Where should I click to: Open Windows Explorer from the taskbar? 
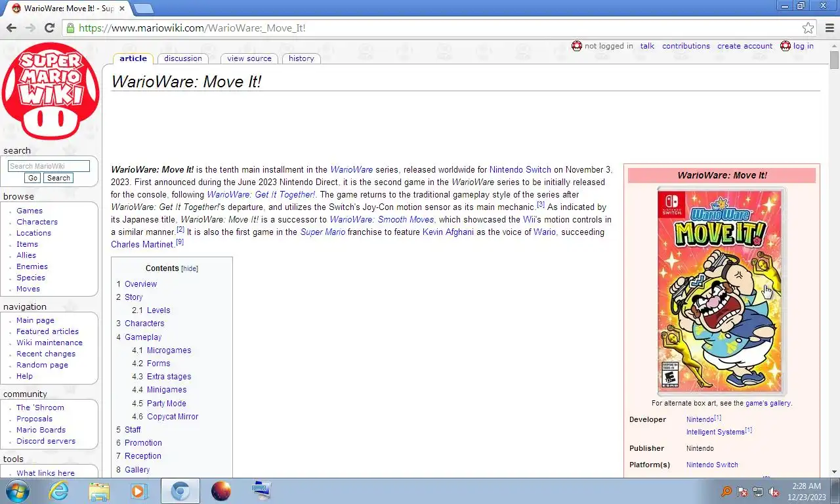click(x=99, y=491)
